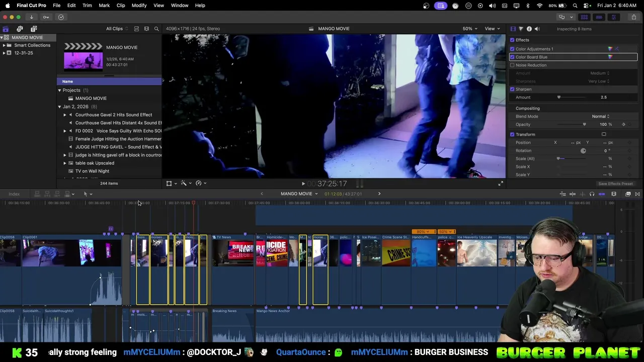Open viewer zoom 50% dropdown

pyautogui.click(x=470, y=29)
